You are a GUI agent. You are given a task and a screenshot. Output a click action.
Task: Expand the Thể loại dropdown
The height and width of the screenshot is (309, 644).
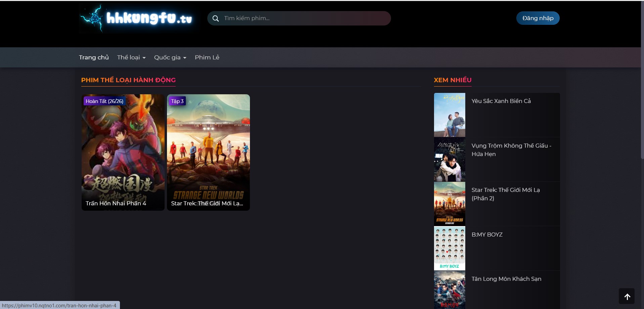(x=131, y=57)
